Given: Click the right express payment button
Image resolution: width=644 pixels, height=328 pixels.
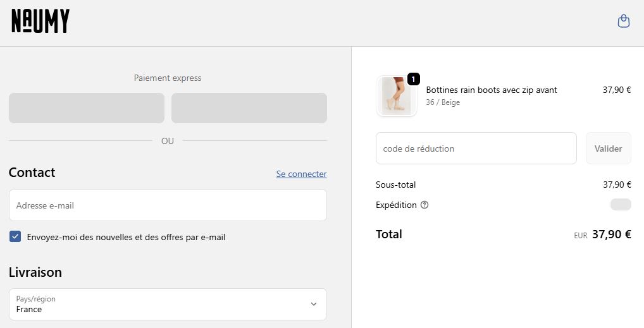Looking at the screenshot, I should (249, 108).
